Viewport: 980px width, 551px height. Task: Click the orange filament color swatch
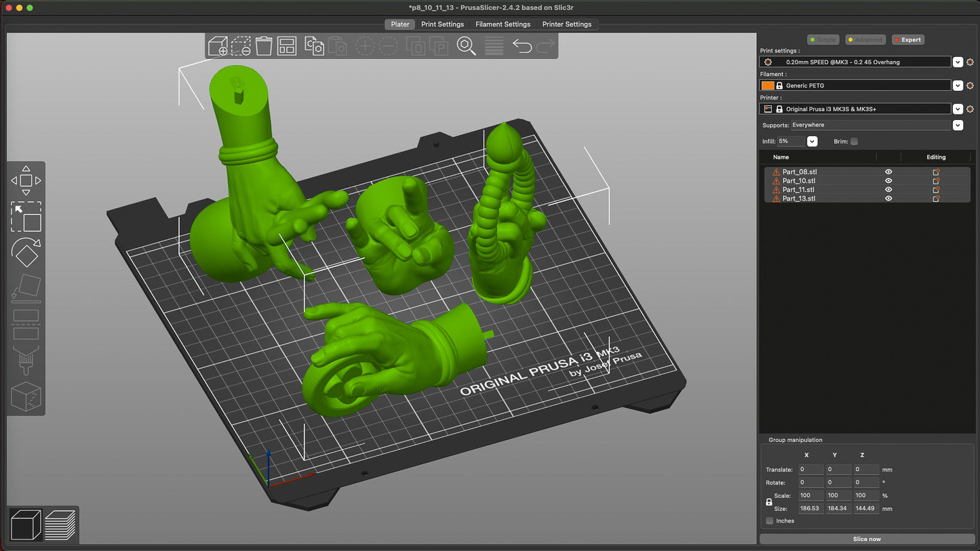[x=767, y=85]
